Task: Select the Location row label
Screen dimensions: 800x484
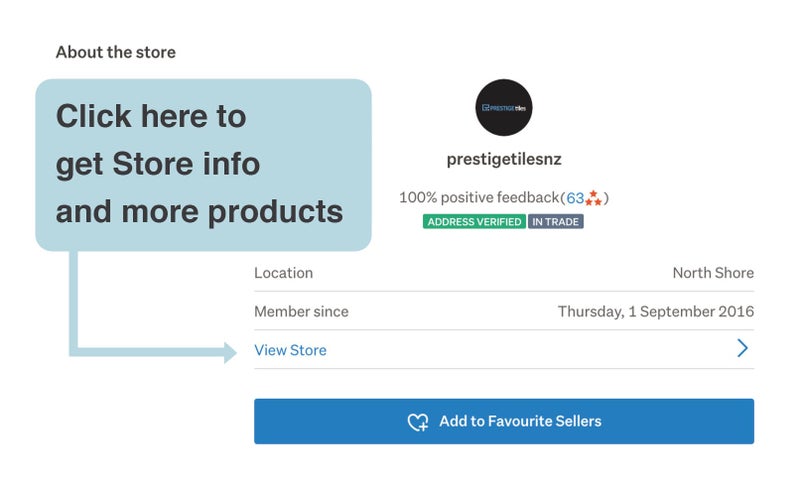Action: (x=284, y=273)
